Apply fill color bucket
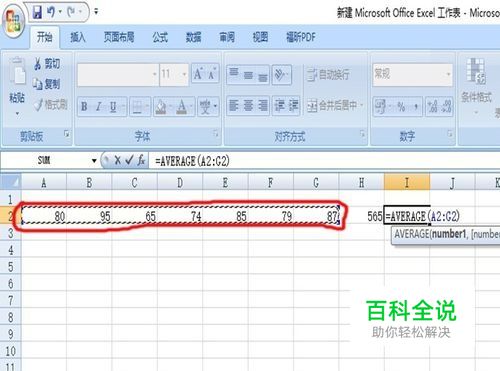Viewport: 500px width, 371px height. 161,106
